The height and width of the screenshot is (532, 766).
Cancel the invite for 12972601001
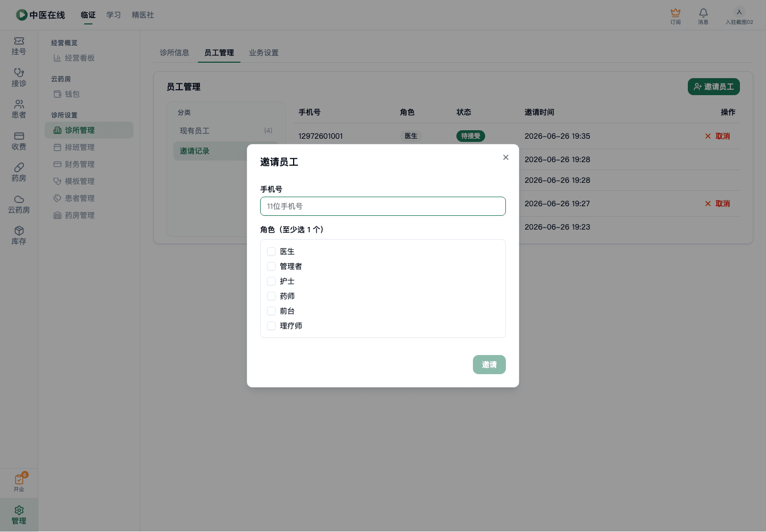(x=718, y=136)
